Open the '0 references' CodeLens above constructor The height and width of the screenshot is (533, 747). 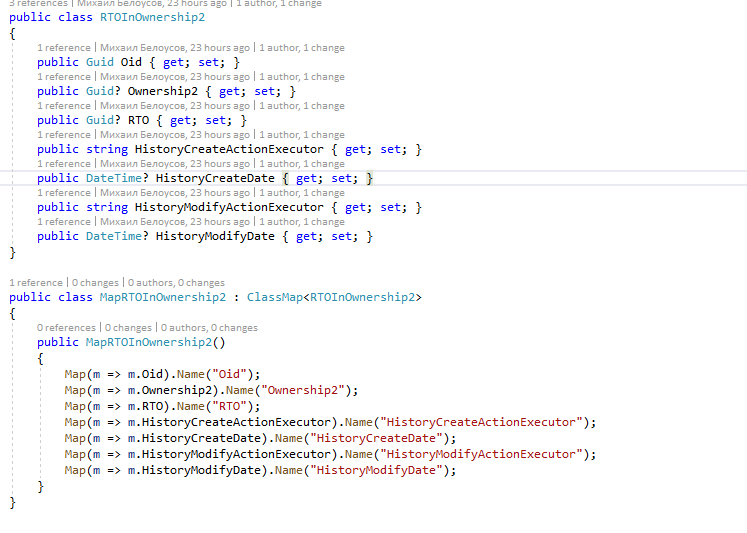click(66, 328)
